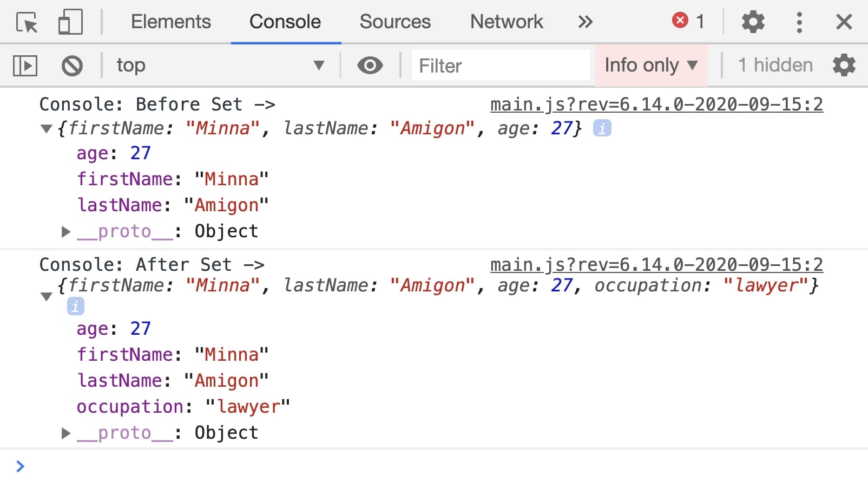Clear console with the ban icon
The height and width of the screenshot is (494, 868).
coord(72,66)
